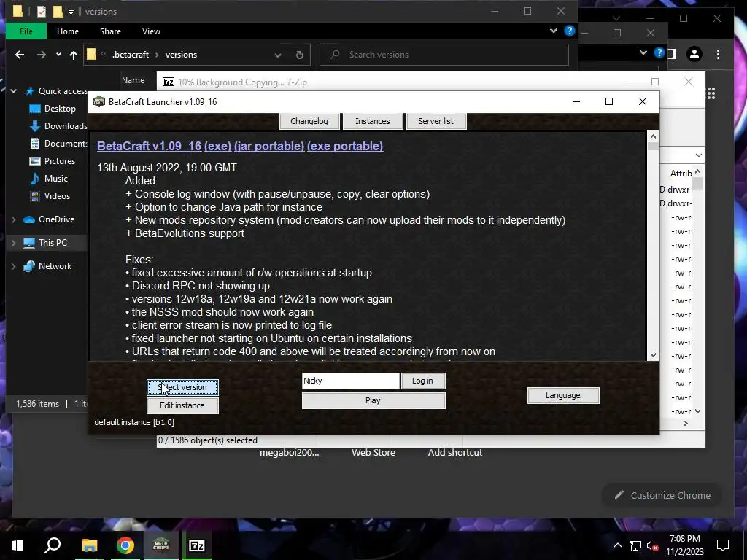
Task: Click the Name column header in File Explorer
Action: tap(133, 80)
